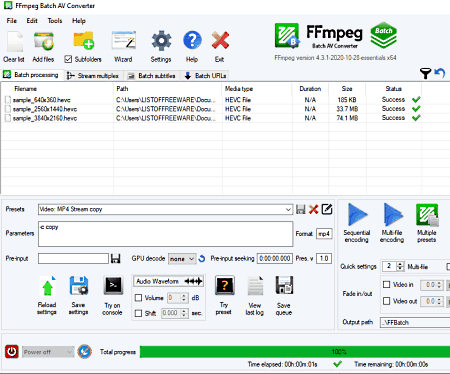Screen dimensions: 450x374
Task: Click Save queue icon
Action: (x=284, y=285)
